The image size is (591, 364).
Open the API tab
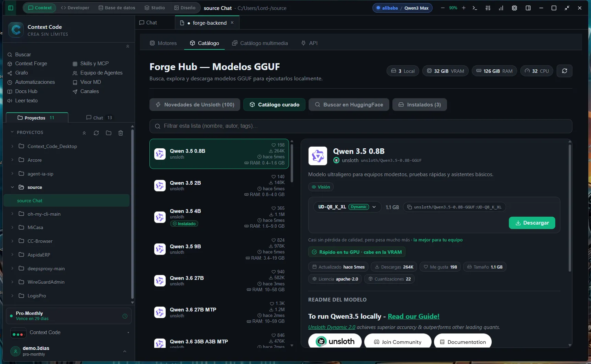309,43
